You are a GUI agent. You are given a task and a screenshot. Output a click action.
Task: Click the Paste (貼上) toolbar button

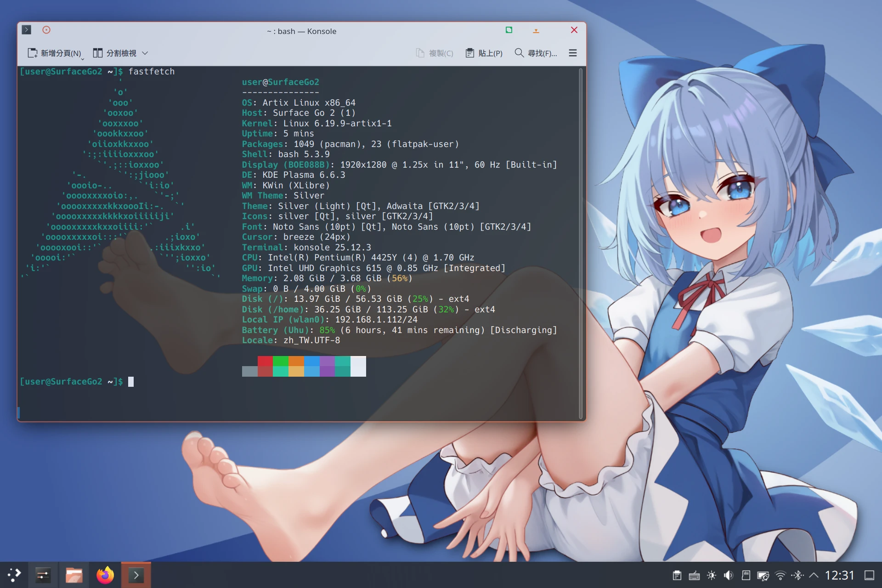[x=484, y=53]
